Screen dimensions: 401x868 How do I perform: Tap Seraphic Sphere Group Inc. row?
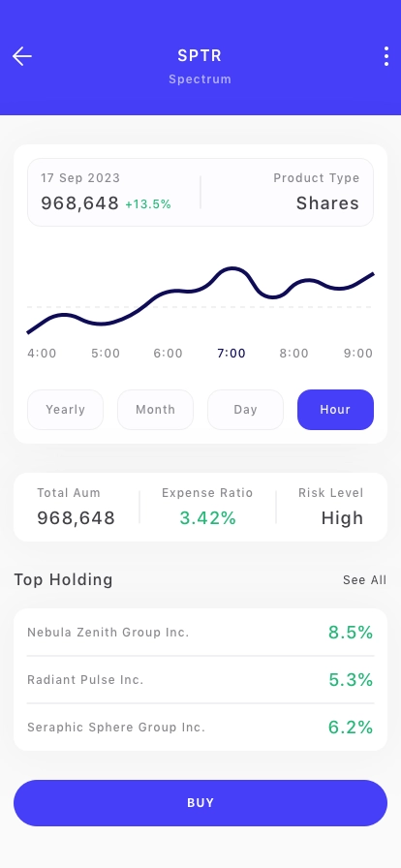pyautogui.click(x=200, y=727)
